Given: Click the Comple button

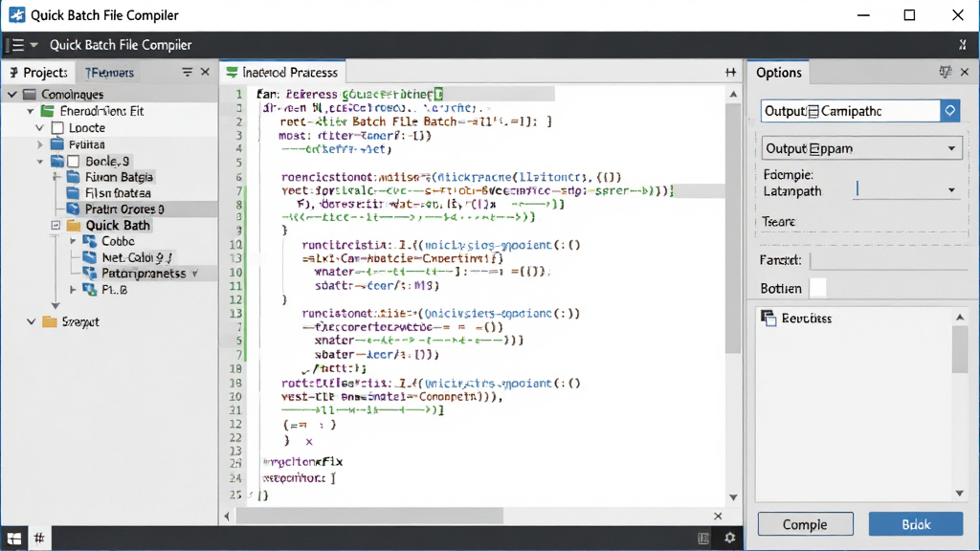Looking at the screenshot, I should tap(805, 524).
